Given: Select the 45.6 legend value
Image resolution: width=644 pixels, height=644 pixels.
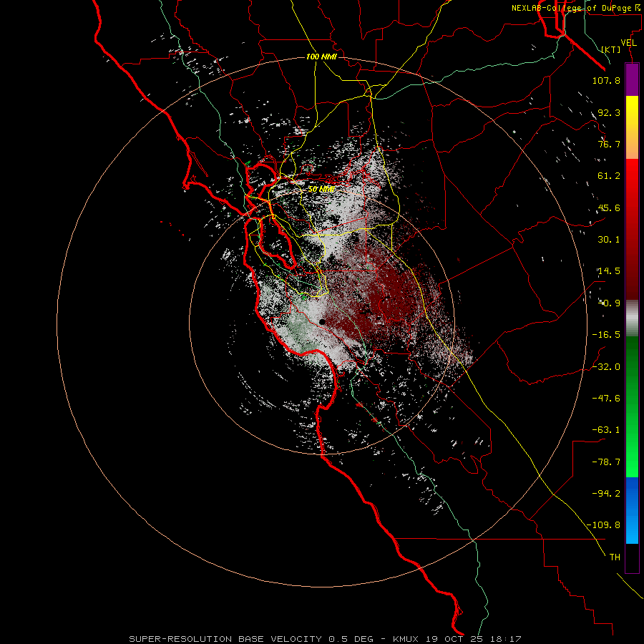Looking at the screenshot, I should click(609, 208).
